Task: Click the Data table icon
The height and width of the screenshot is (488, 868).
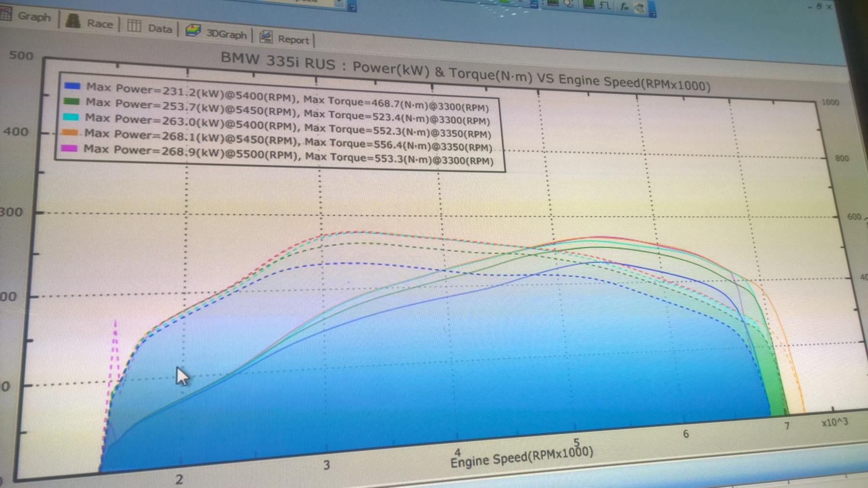Action: pyautogui.click(x=134, y=26)
